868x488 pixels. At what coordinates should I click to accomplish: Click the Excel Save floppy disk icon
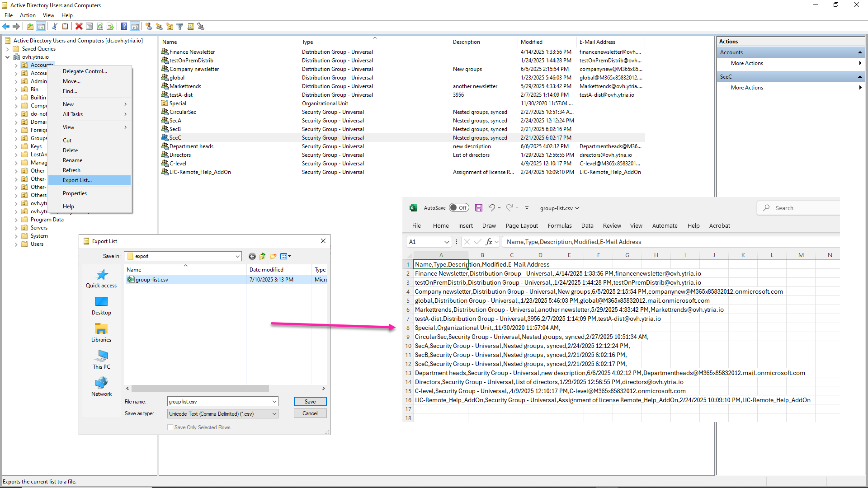[478, 208]
